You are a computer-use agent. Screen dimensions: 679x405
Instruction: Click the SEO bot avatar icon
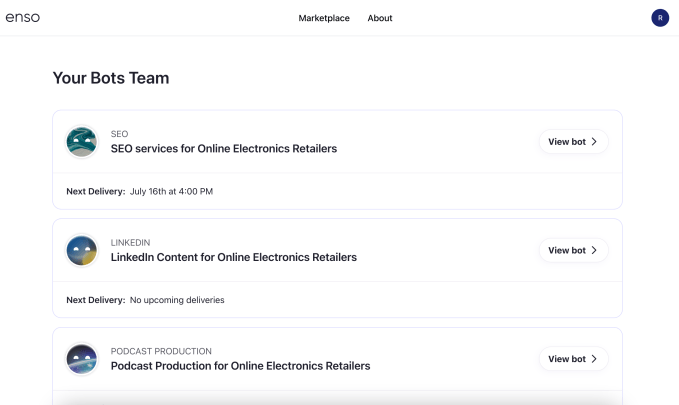(81, 142)
